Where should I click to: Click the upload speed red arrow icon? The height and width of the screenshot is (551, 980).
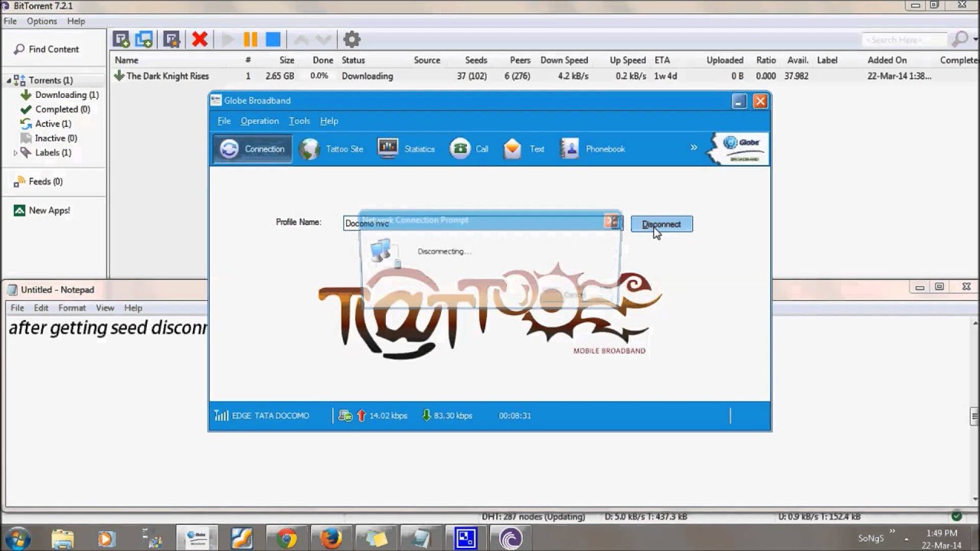pos(361,416)
